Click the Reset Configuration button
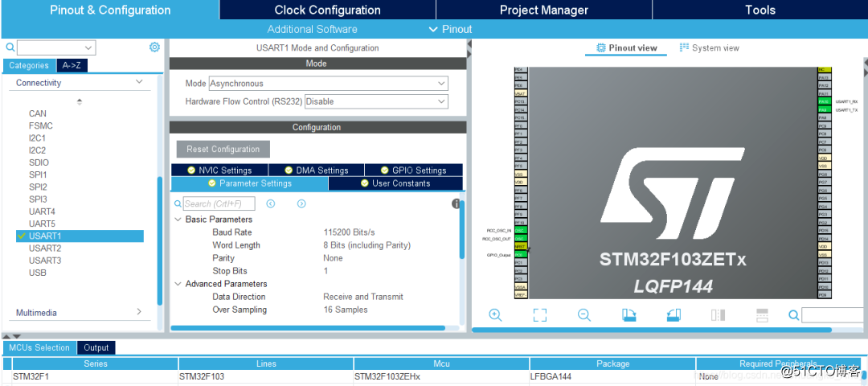 223,149
